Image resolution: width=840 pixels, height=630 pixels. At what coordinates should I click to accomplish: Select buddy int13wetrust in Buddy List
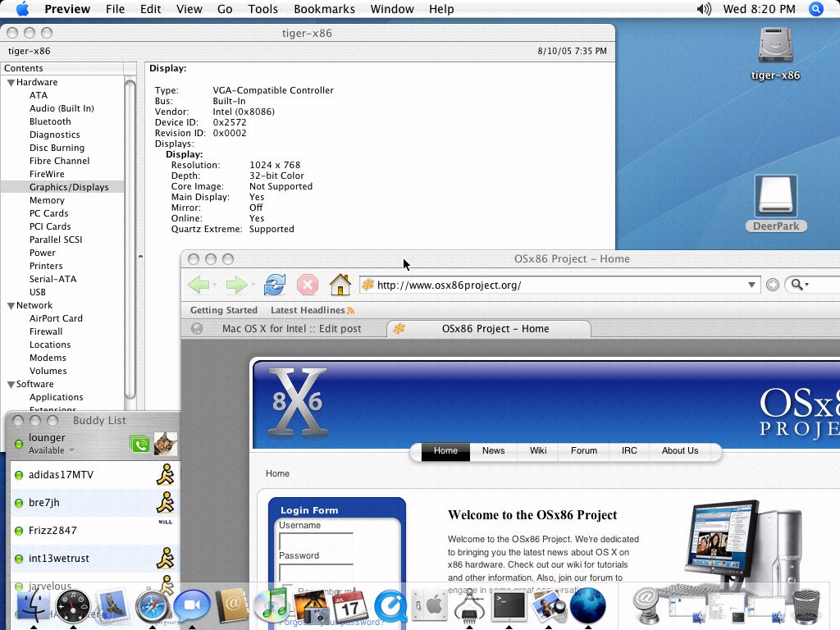95,558
